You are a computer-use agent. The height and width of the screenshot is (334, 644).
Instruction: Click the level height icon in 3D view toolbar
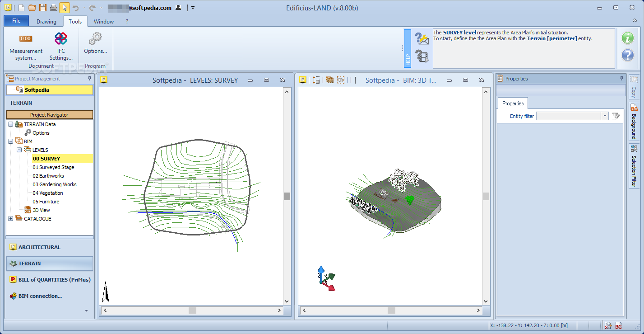click(316, 80)
